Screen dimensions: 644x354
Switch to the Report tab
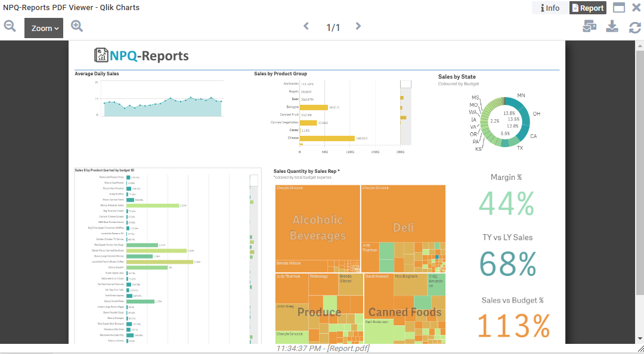[588, 8]
